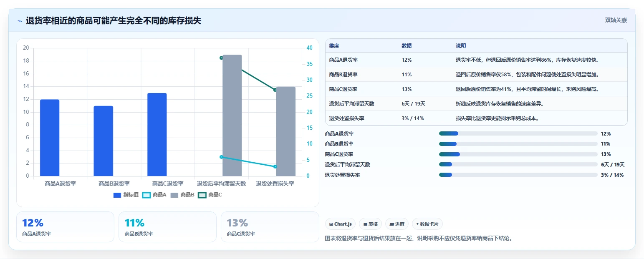Click the x-axis label 商品B退货率
This screenshot has height=259, width=644.
(114, 184)
